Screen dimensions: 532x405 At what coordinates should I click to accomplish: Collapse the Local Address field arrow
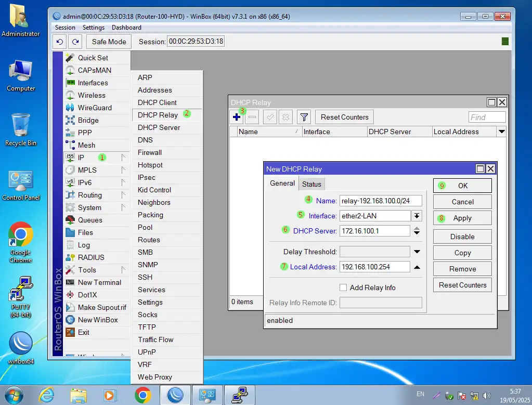tap(417, 267)
